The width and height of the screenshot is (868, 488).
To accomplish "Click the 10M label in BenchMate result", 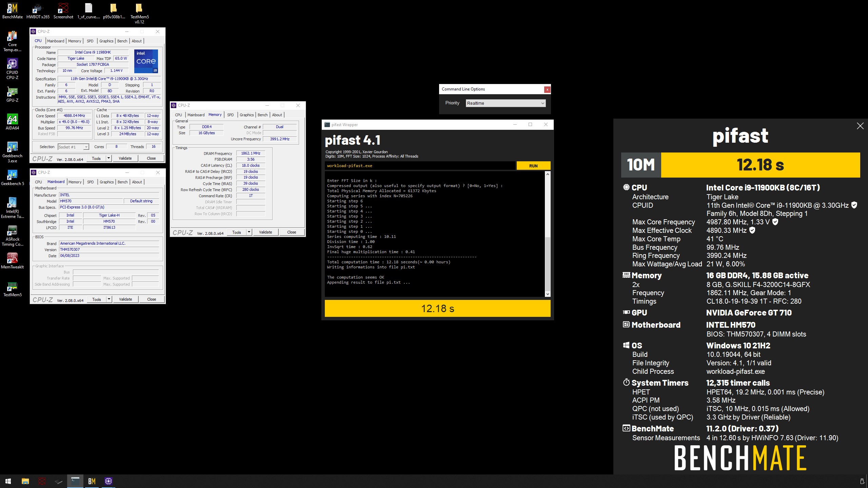I will (641, 165).
